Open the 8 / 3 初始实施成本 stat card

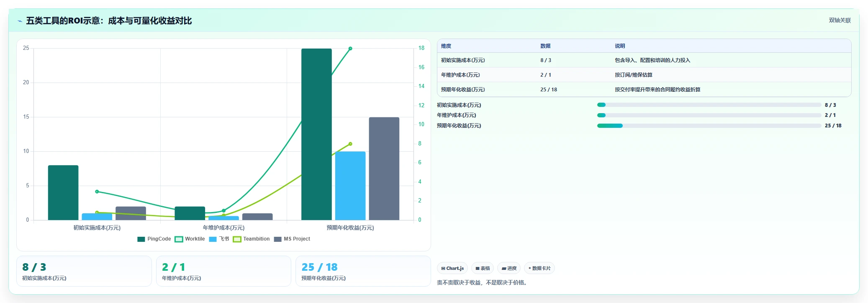(84, 271)
